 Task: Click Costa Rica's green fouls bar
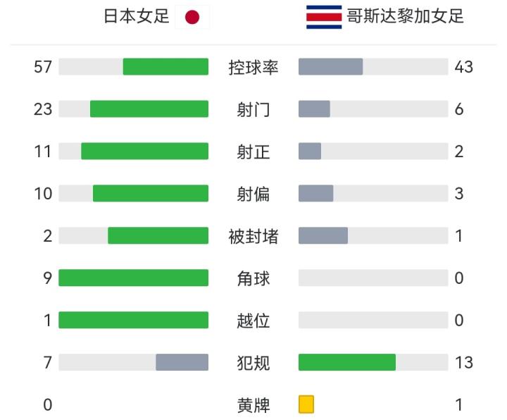[x=346, y=362]
